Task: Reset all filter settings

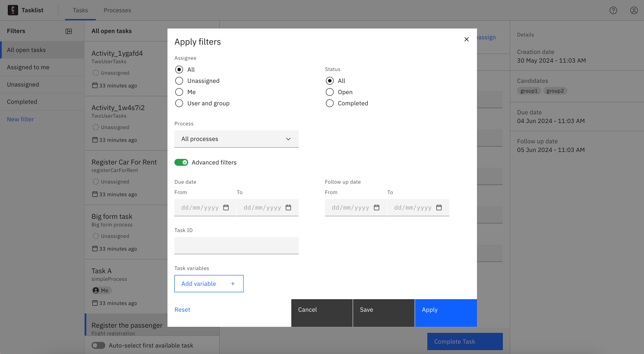Action: (182, 310)
